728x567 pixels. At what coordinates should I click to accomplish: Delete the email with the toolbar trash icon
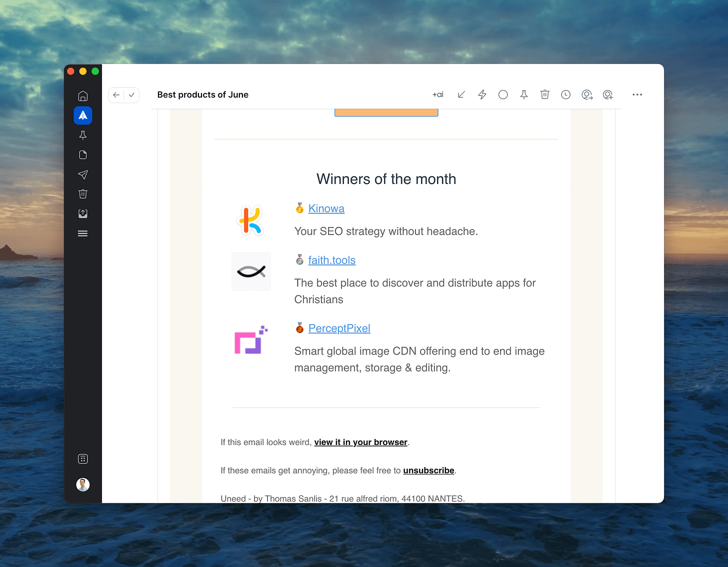point(545,94)
